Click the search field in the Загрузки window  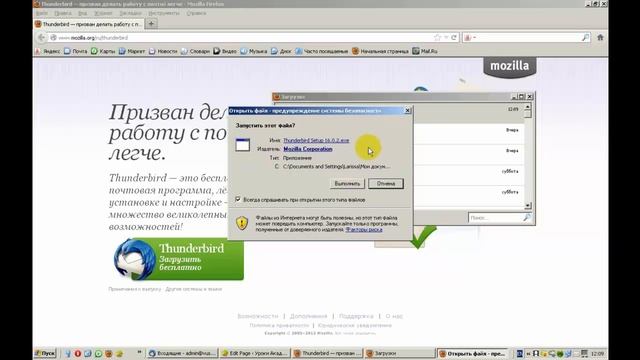tap(495, 218)
